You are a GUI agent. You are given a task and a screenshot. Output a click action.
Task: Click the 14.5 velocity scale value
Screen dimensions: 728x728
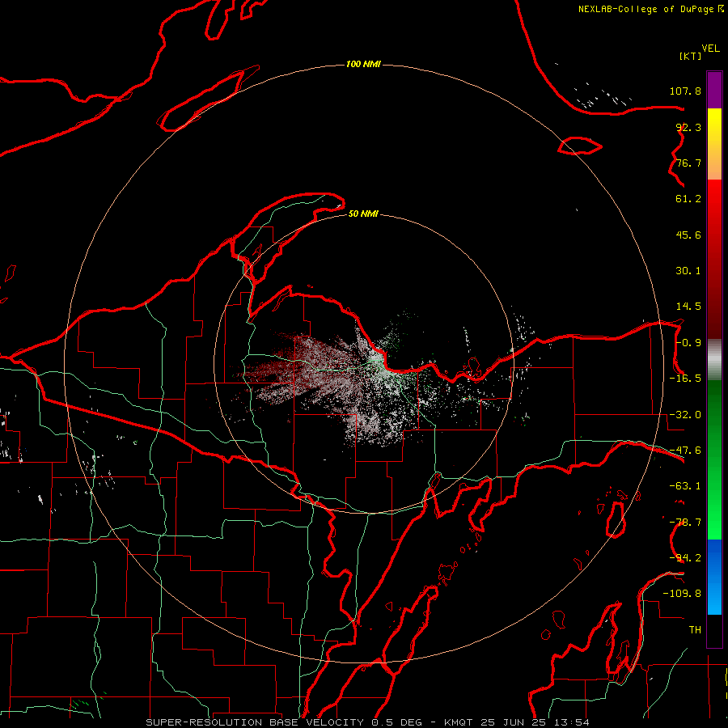point(688,307)
